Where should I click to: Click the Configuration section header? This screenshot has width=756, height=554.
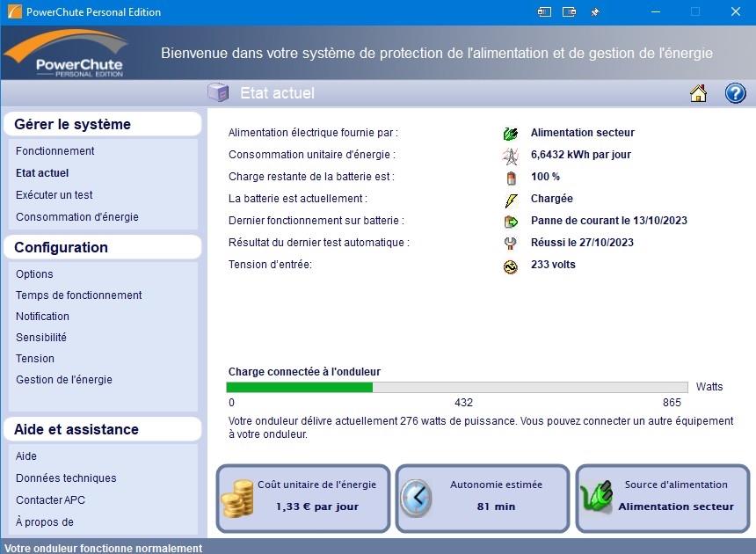[102, 247]
